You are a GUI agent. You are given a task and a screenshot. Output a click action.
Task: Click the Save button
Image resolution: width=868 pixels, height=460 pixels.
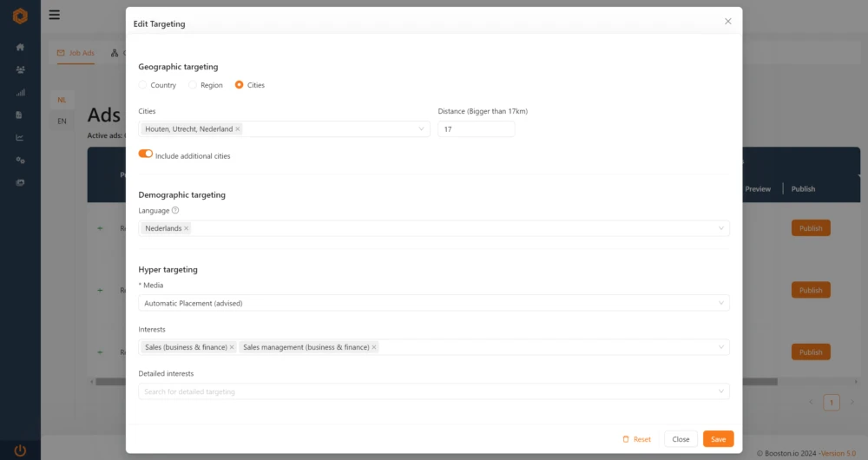click(718, 439)
